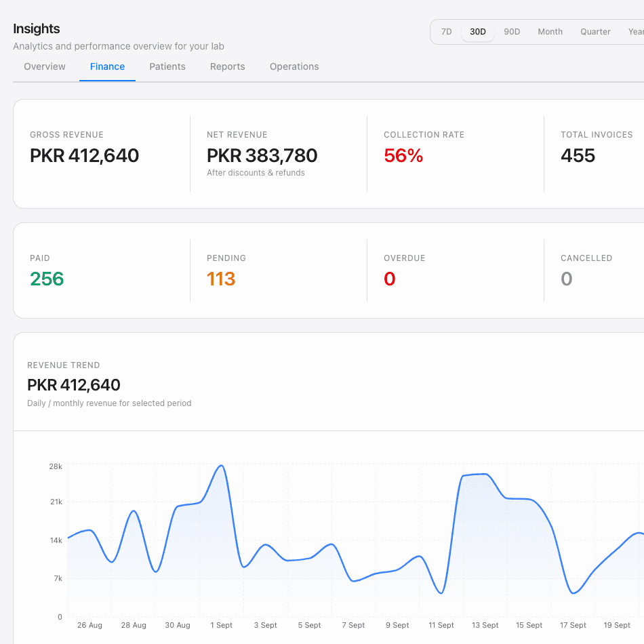
Task: Click the Overdue count 0
Action: tap(389, 279)
